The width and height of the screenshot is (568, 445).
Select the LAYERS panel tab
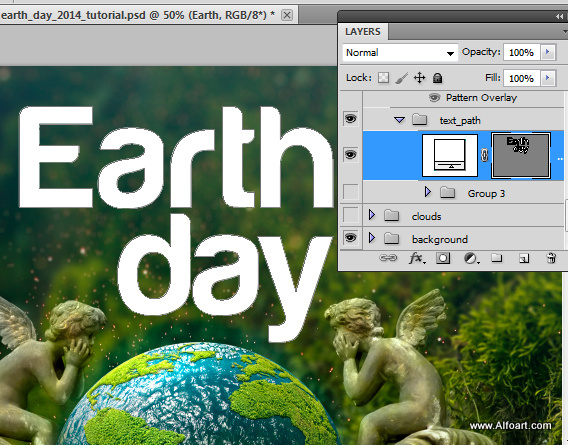[x=363, y=32]
